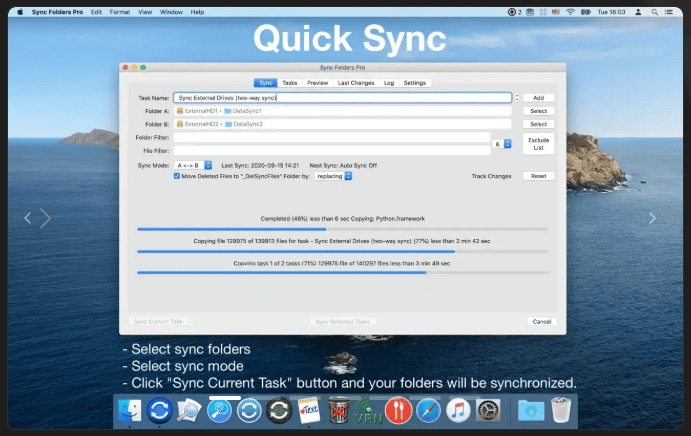Open System Preferences gear in Dock

[488, 410]
